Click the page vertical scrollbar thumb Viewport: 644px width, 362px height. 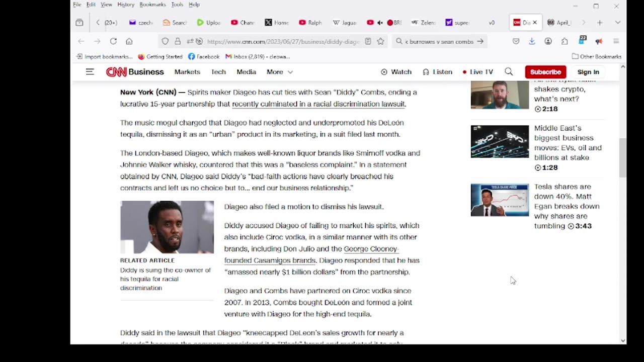click(623, 157)
